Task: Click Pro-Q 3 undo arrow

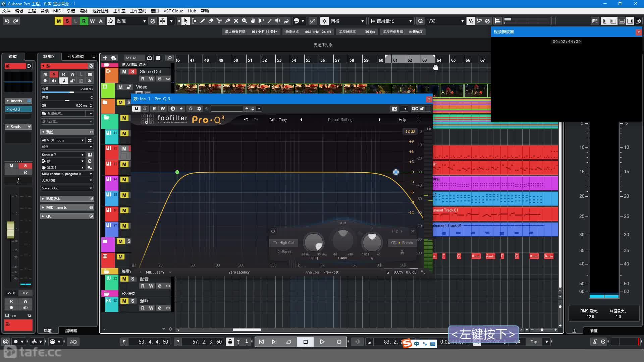Action: pyautogui.click(x=246, y=120)
